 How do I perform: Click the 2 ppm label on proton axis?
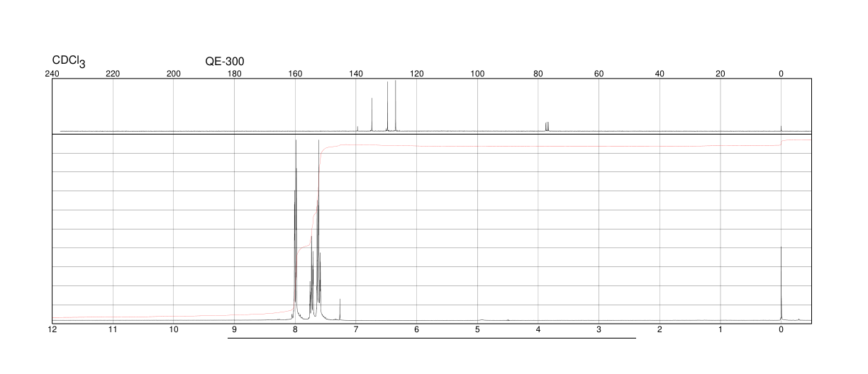(660, 330)
